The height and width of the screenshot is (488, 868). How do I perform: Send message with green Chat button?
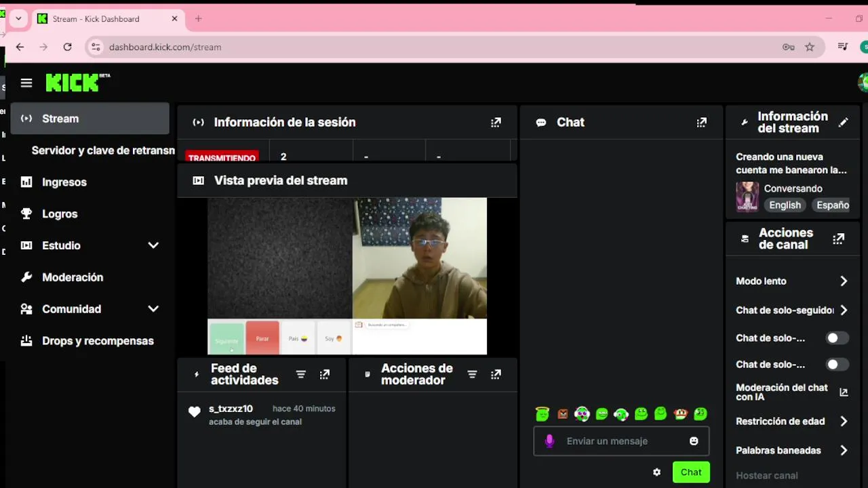[691, 472]
